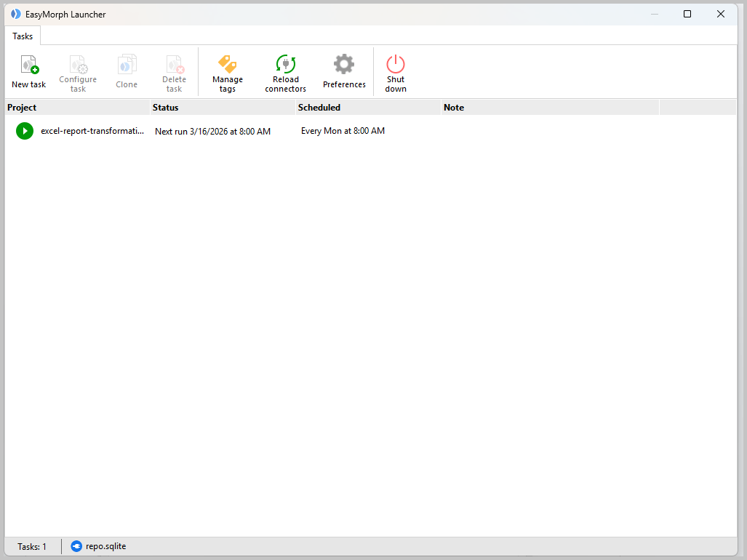Run the excel-report-transformation task with play button

pyautogui.click(x=25, y=131)
